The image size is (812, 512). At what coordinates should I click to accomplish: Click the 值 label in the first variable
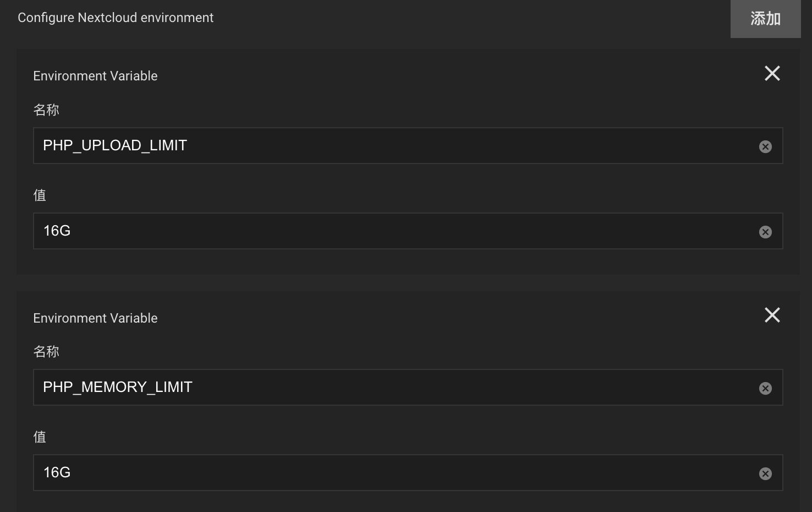tap(40, 195)
